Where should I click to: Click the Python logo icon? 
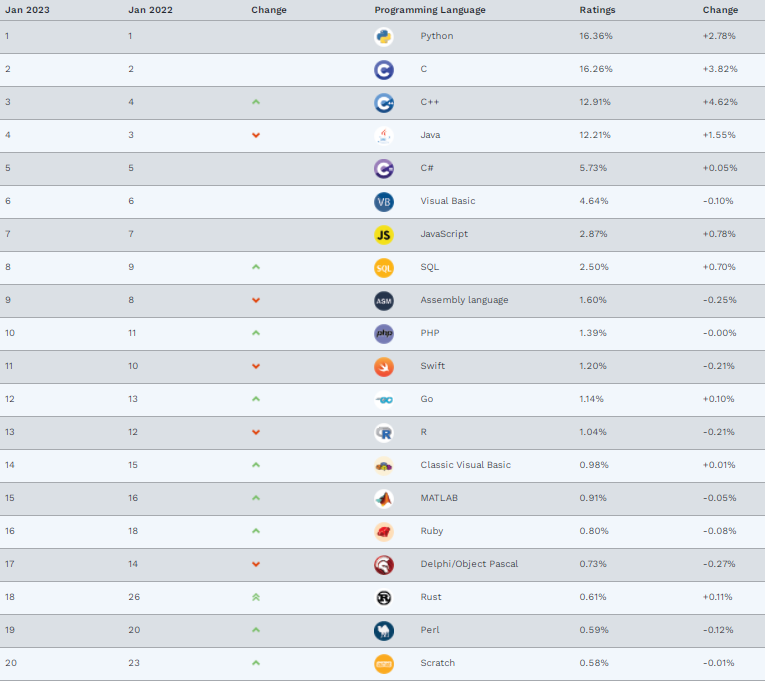click(x=384, y=37)
